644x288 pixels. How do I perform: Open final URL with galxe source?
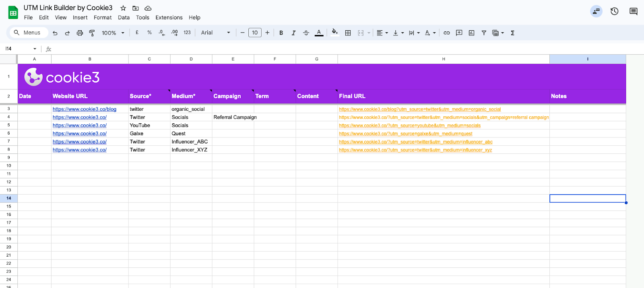(406, 133)
